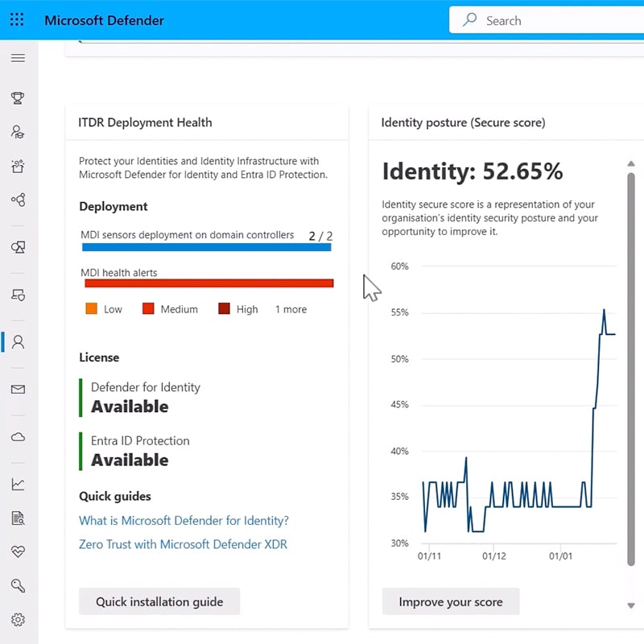This screenshot has width=644, height=644.
Task: Select the connected-nodes attack path icon
Action: [19, 199]
